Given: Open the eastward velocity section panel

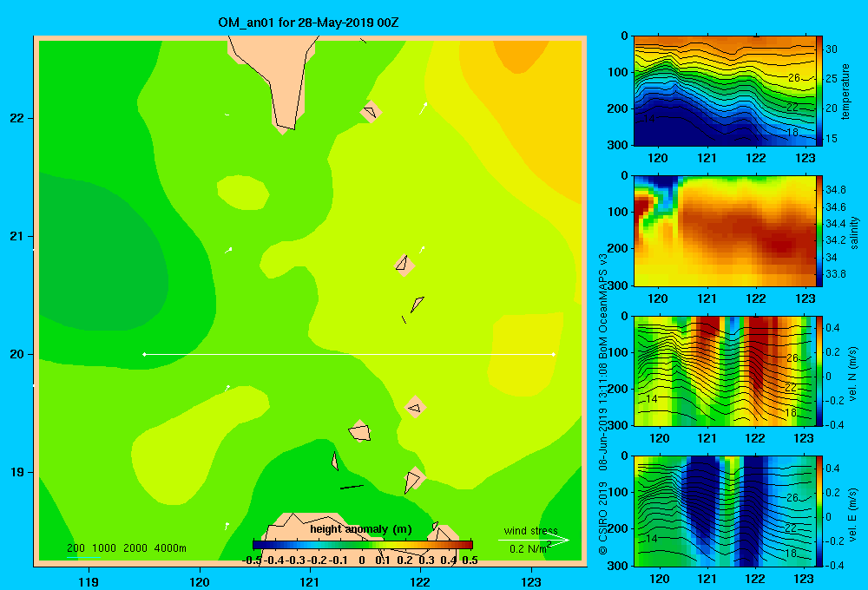Looking at the screenshot, I should 725,511.
